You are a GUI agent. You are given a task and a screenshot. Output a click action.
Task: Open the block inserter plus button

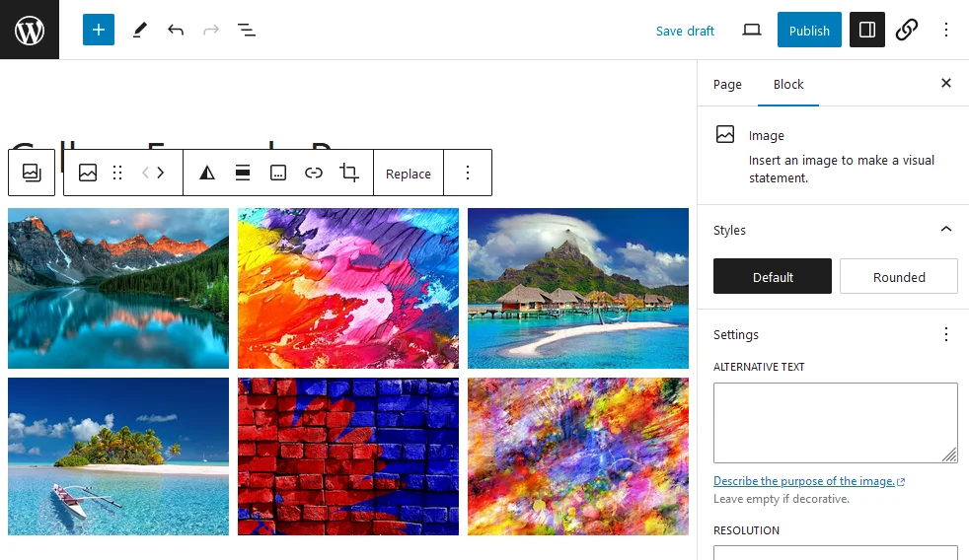click(x=99, y=30)
